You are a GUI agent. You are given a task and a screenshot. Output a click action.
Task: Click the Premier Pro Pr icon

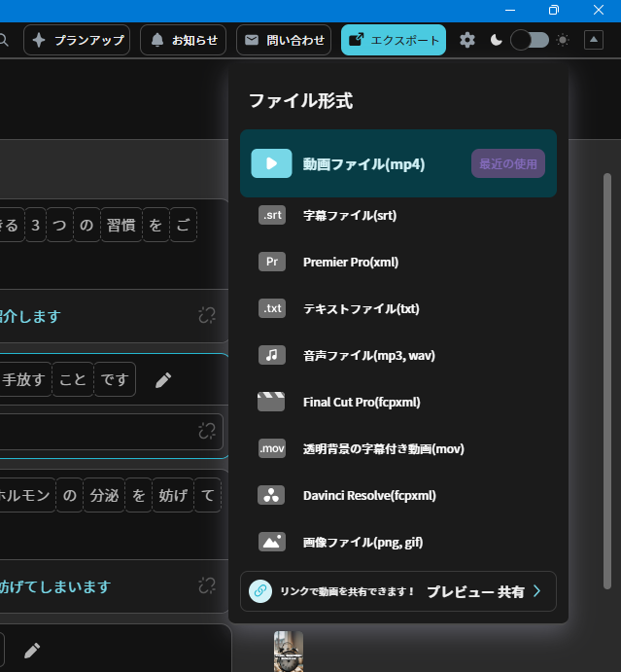point(272,262)
